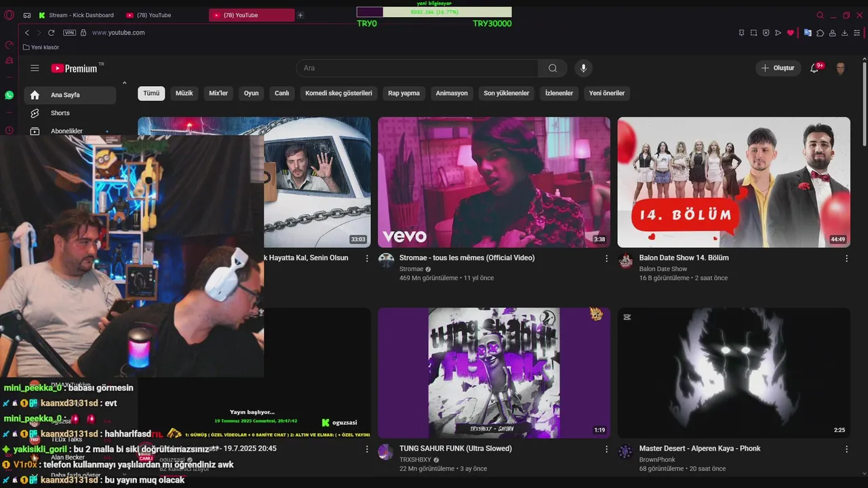Click the site padlock security icon
Image resolution: width=868 pixels, height=488 pixels.
[83, 33]
